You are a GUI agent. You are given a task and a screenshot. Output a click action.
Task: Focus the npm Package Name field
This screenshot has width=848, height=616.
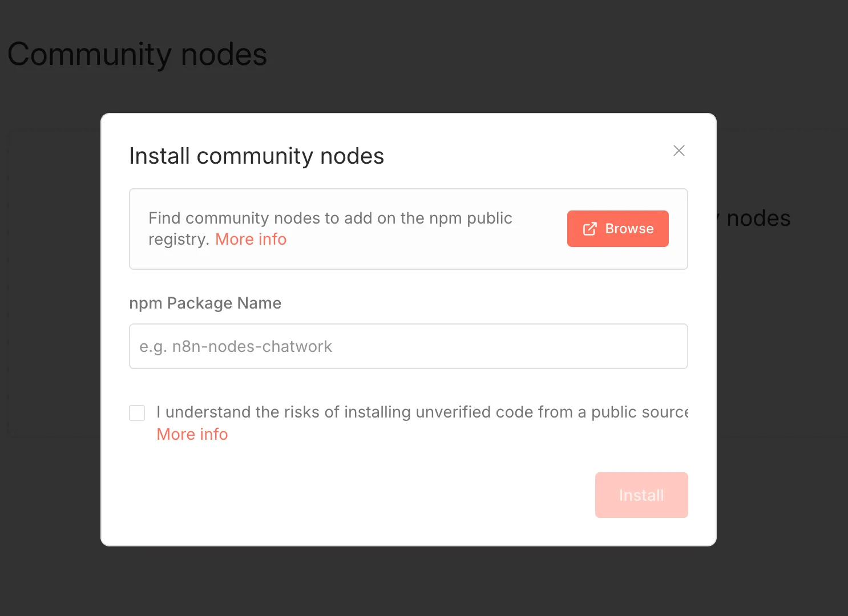pyautogui.click(x=409, y=346)
